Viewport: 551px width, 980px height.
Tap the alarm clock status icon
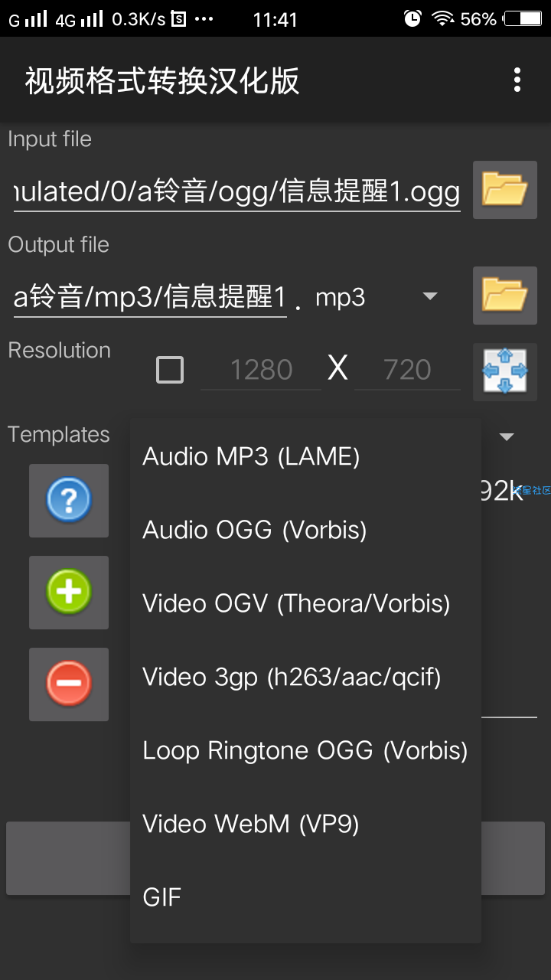tap(412, 18)
